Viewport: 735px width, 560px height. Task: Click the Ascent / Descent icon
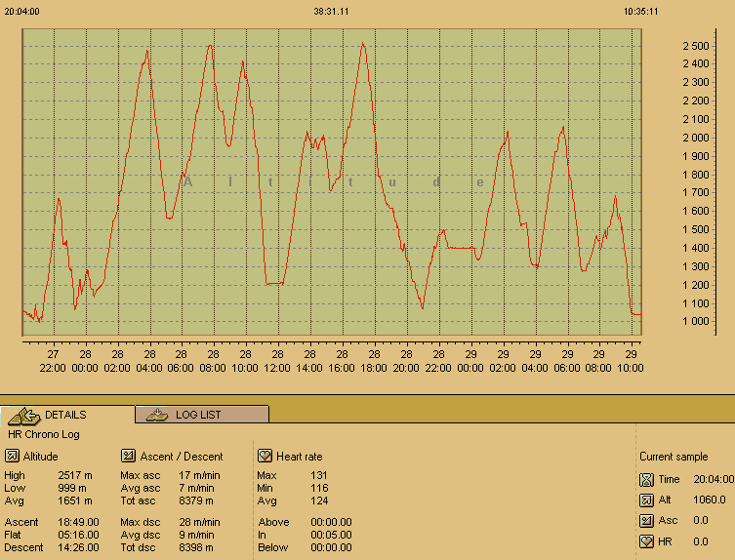tap(128, 456)
